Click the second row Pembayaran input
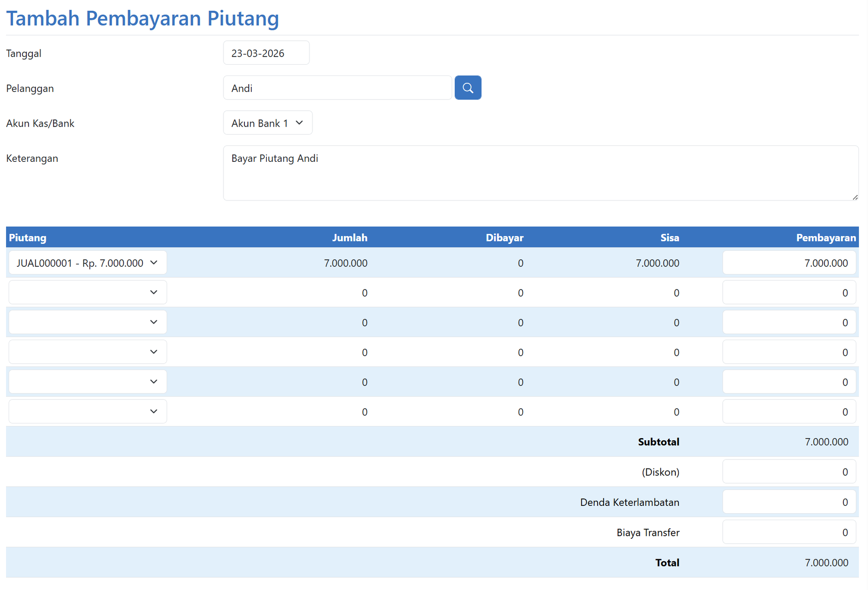Image resolution: width=868 pixels, height=590 pixels. (789, 292)
